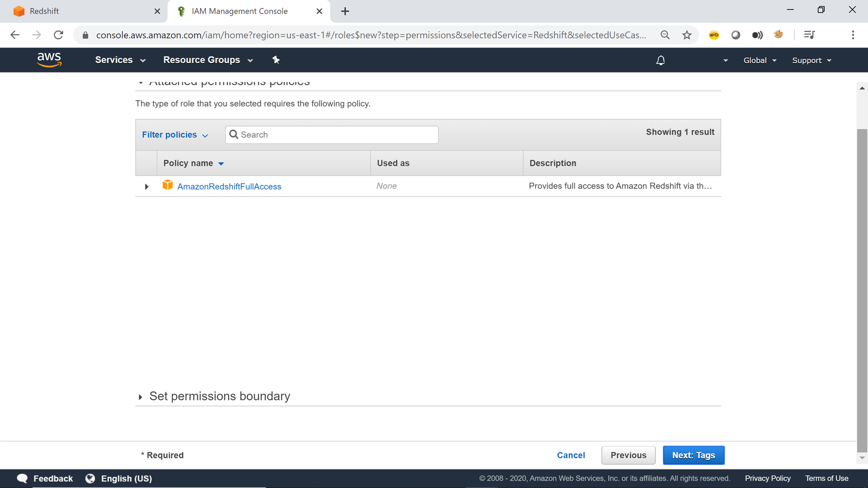This screenshot has height=488, width=868.
Task: Click the AWS logo home icon
Action: [x=49, y=60]
